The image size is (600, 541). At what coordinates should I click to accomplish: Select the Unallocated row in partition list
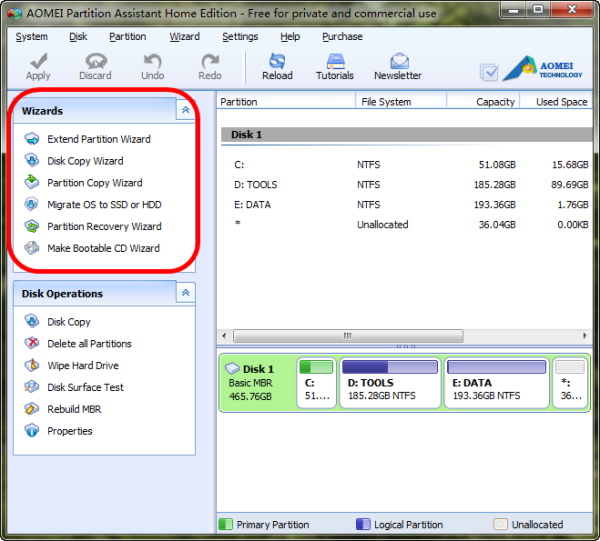pyautogui.click(x=407, y=225)
